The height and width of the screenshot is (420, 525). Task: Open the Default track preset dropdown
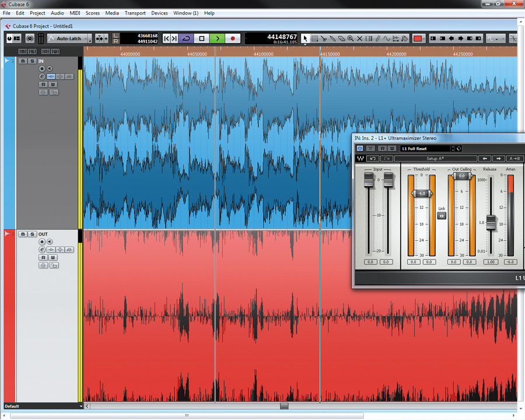(x=43, y=406)
